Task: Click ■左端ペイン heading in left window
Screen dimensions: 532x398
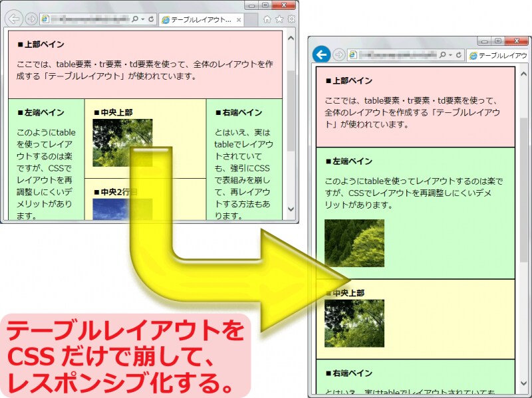Action: coord(41,112)
